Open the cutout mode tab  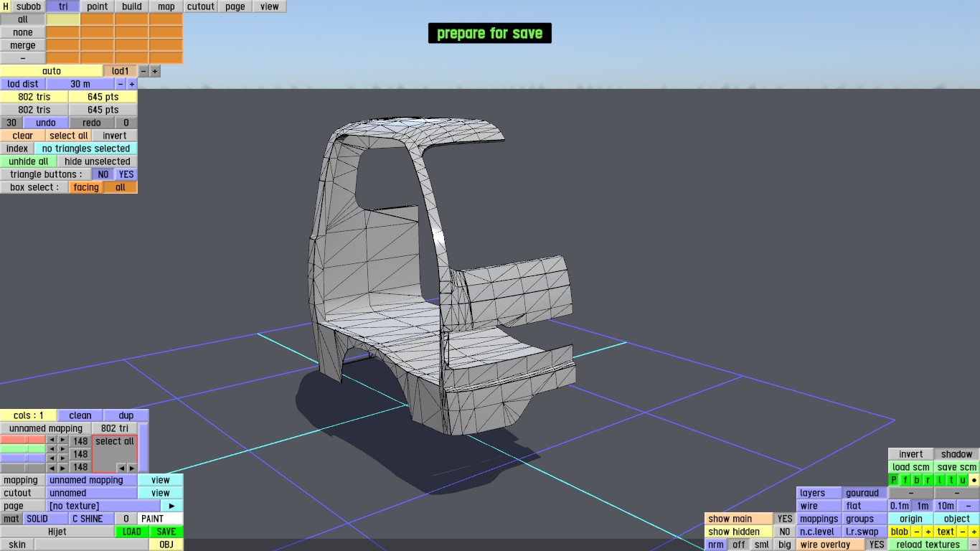tap(201, 6)
